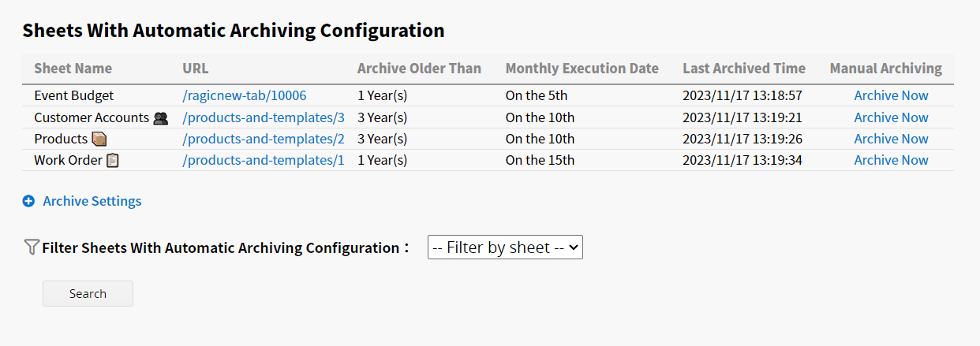Click the Last Archived Time column header

click(x=744, y=69)
